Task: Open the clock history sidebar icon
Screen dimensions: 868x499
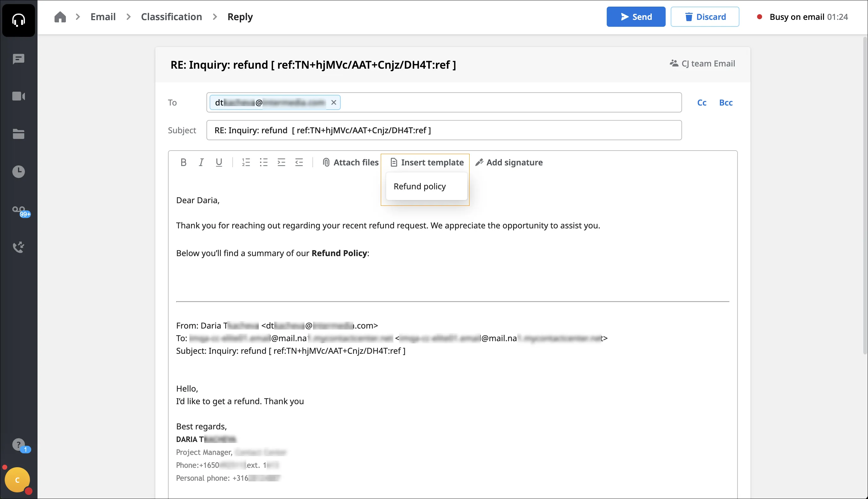Action: tap(19, 172)
